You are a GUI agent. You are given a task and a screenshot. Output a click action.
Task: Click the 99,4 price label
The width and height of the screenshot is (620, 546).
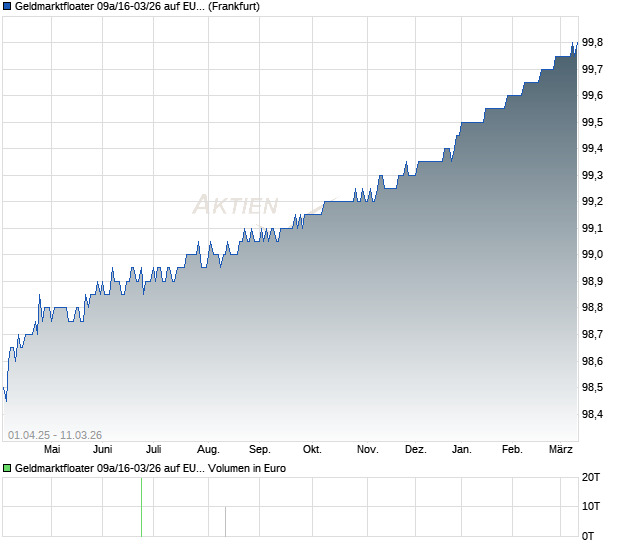coord(592,149)
